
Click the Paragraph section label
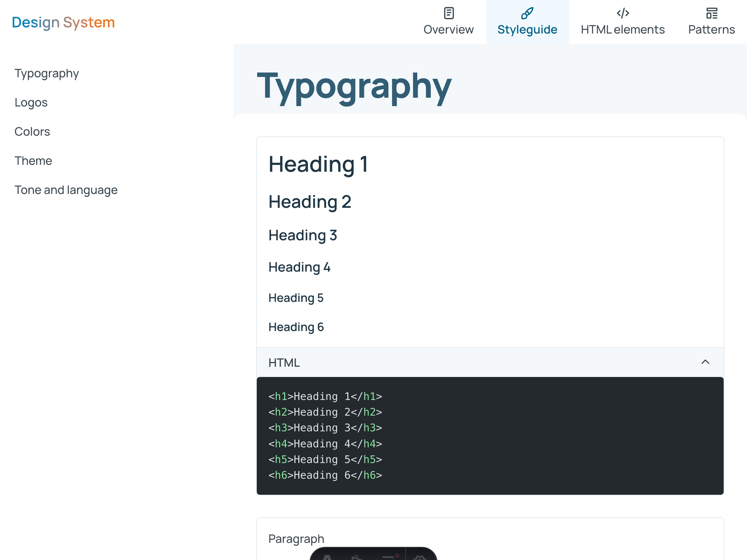click(x=296, y=539)
